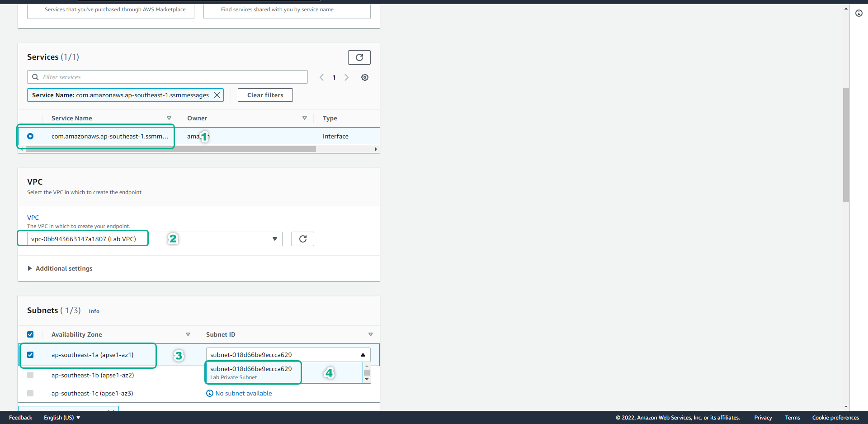Go to previous page of services

pyautogui.click(x=321, y=77)
